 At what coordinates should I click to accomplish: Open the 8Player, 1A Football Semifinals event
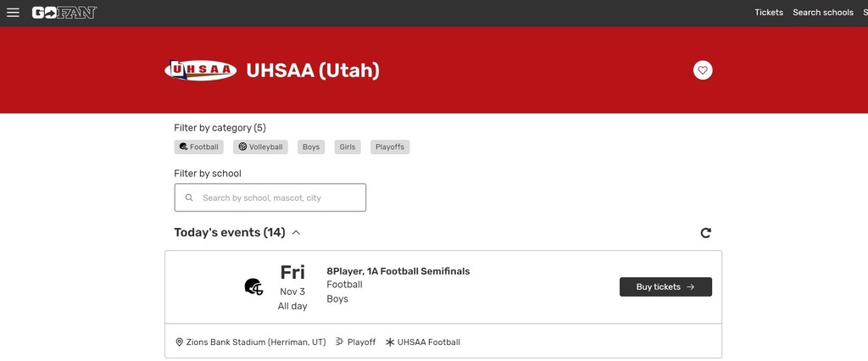click(x=398, y=271)
